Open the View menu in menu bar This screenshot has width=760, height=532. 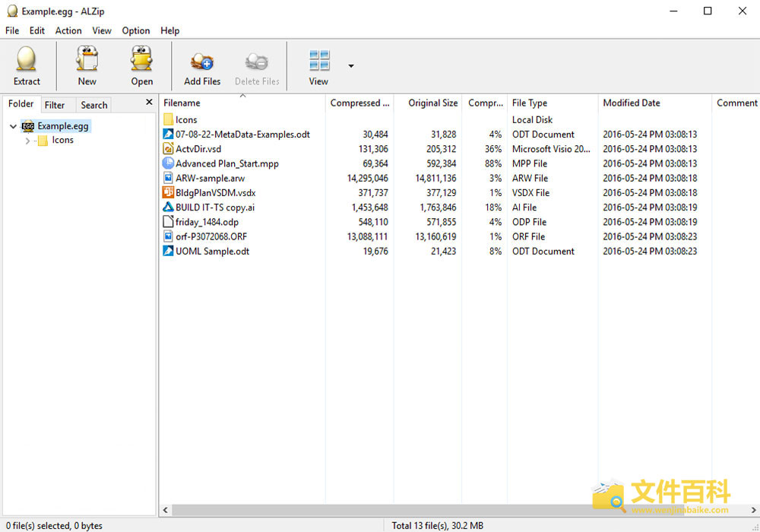point(102,30)
